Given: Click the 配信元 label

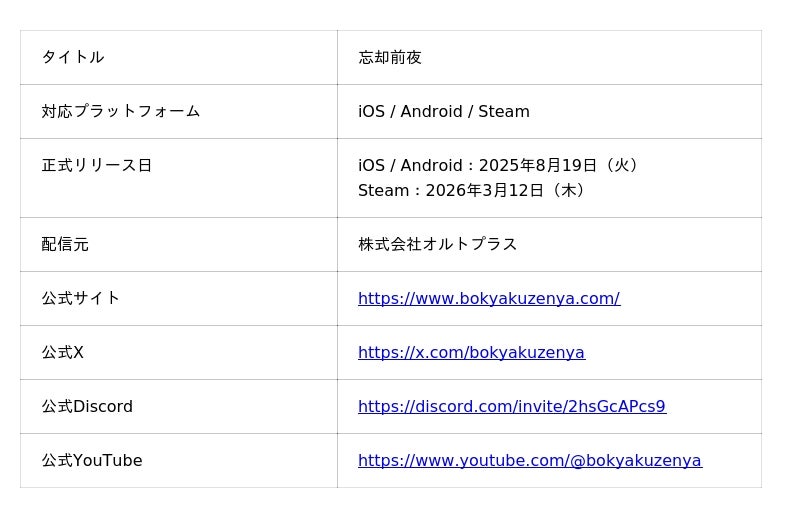Looking at the screenshot, I should 65,244.
